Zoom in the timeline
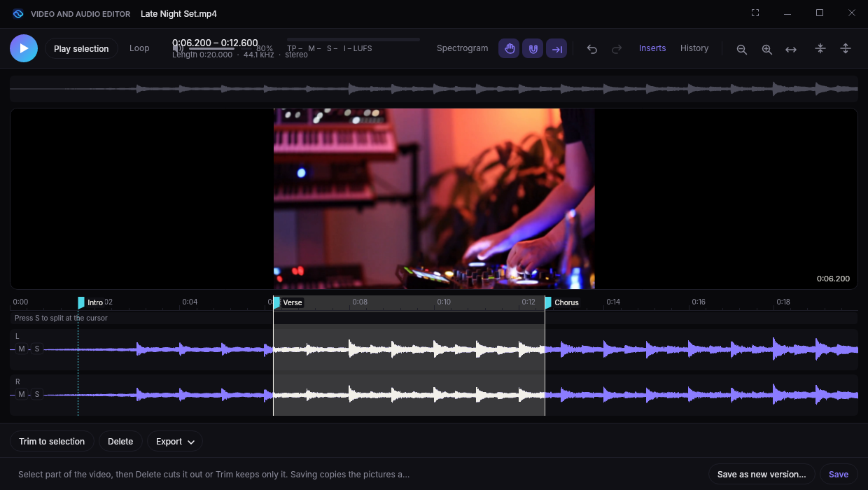The width and height of the screenshot is (868, 490). coord(766,49)
